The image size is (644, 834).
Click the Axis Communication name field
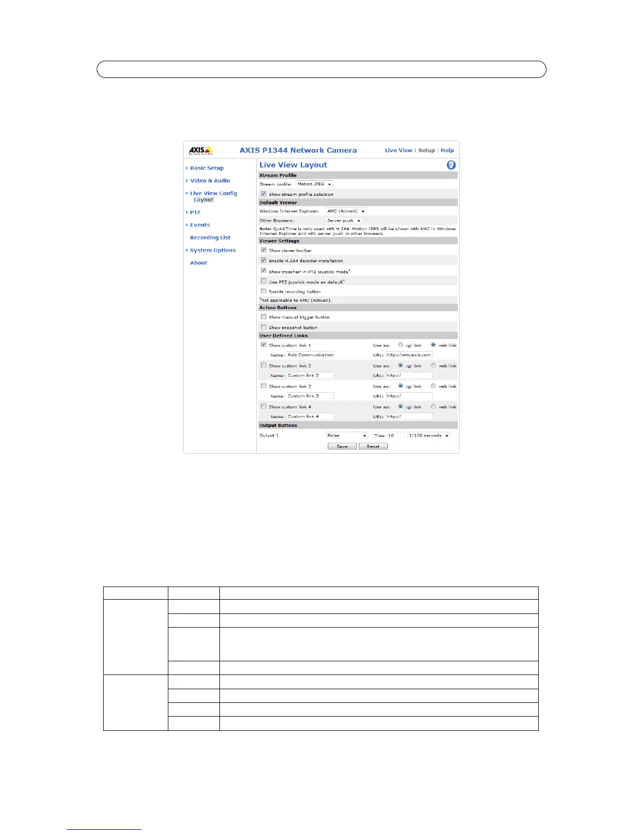coord(310,355)
